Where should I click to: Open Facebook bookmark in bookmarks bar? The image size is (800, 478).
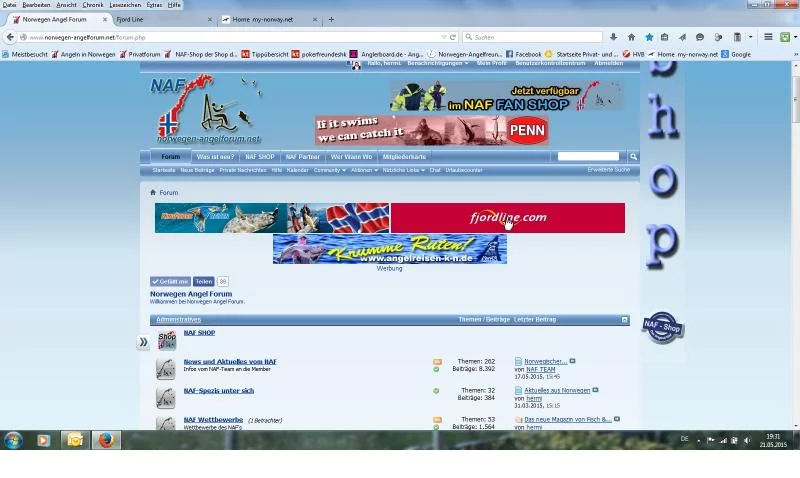[524, 54]
